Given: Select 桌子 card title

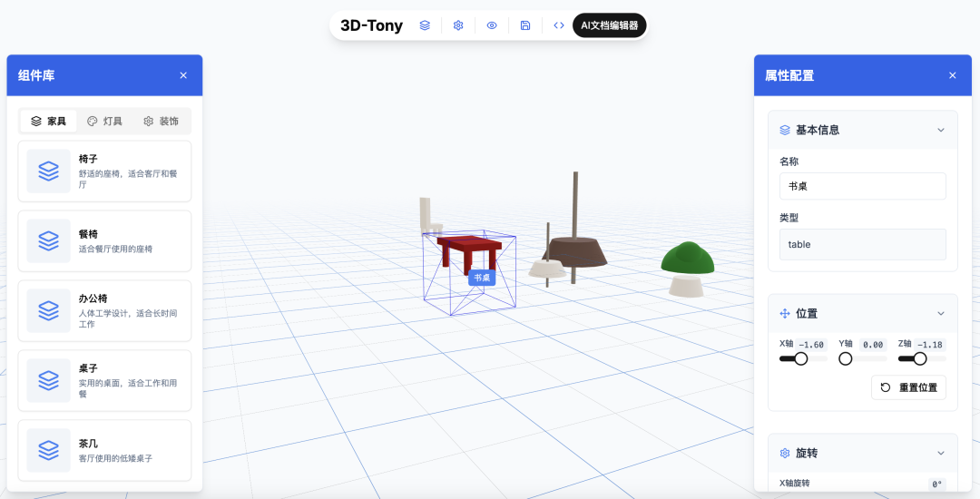Looking at the screenshot, I should click(88, 368).
